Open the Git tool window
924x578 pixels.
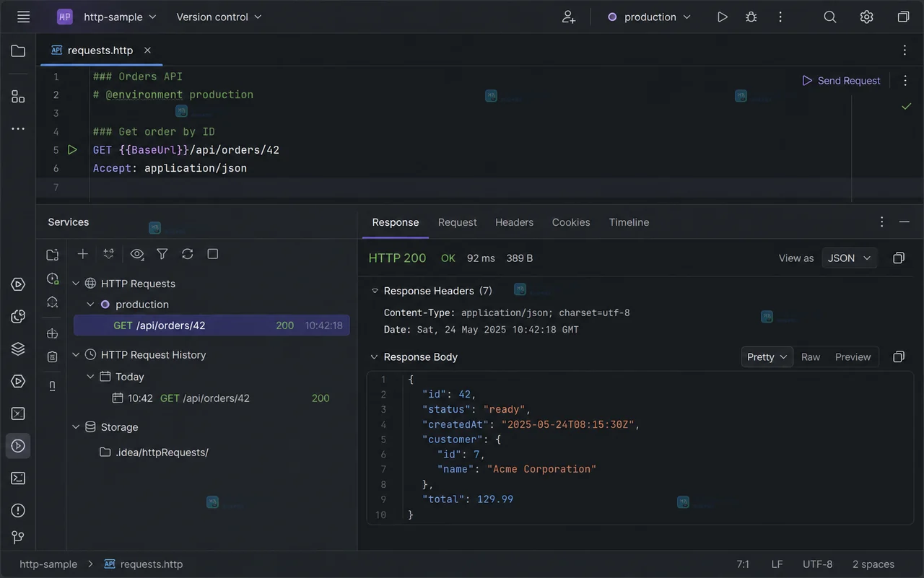click(x=18, y=537)
